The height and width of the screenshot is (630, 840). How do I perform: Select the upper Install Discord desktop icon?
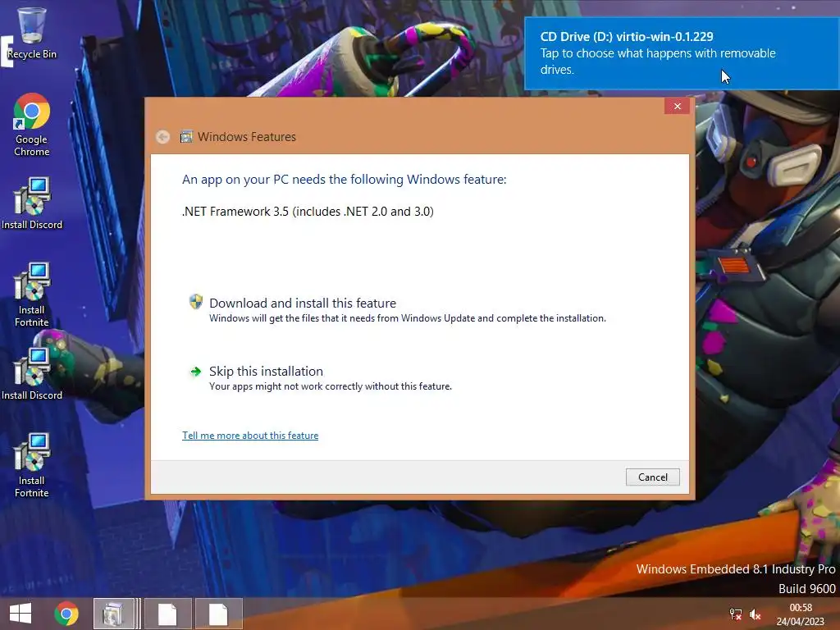click(32, 203)
